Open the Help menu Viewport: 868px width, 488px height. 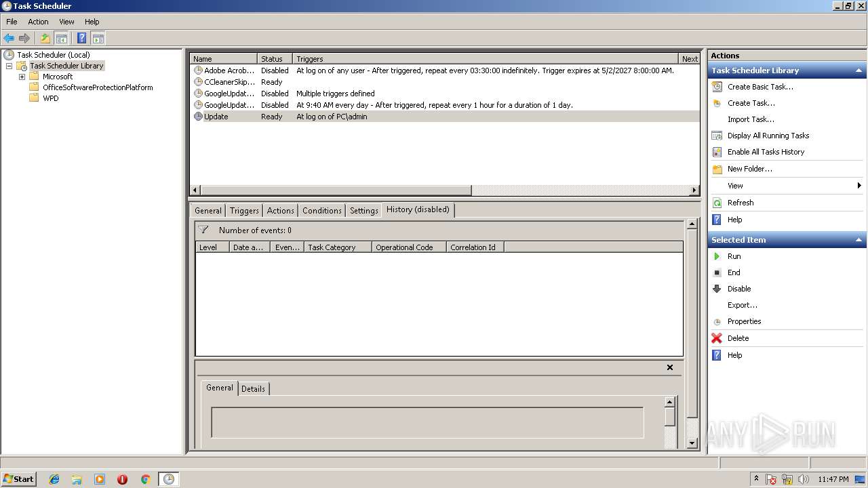tap(92, 22)
